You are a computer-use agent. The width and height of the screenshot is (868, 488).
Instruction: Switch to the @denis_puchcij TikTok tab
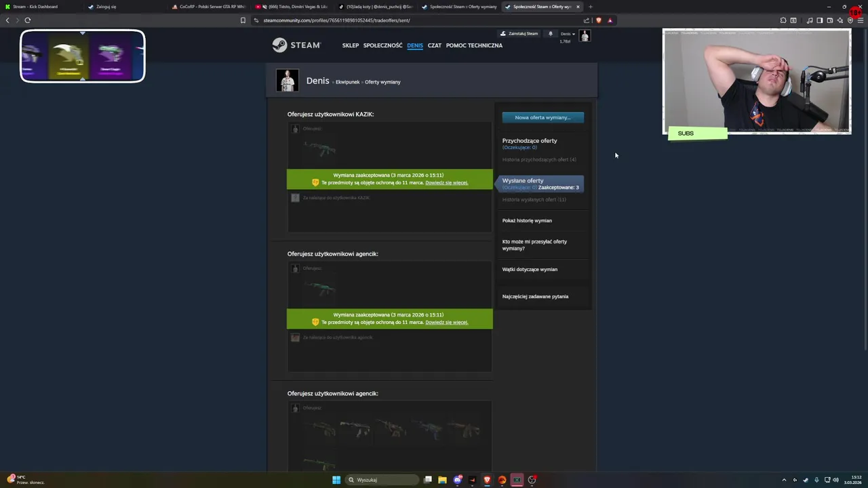[x=375, y=7]
